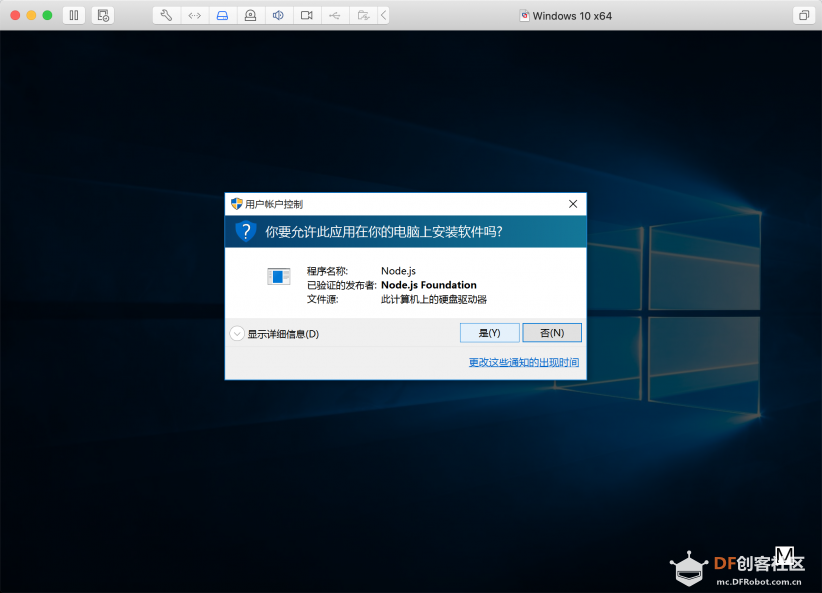Click the network adapter arrows icon
822x593 pixels.
(x=194, y=15)
